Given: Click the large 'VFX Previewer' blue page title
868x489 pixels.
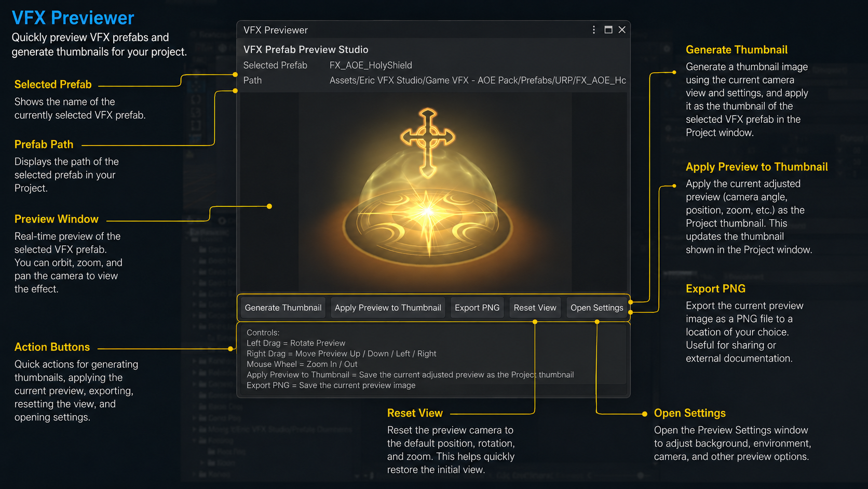Looking at the screenshot, I should (x=73, y=18).
